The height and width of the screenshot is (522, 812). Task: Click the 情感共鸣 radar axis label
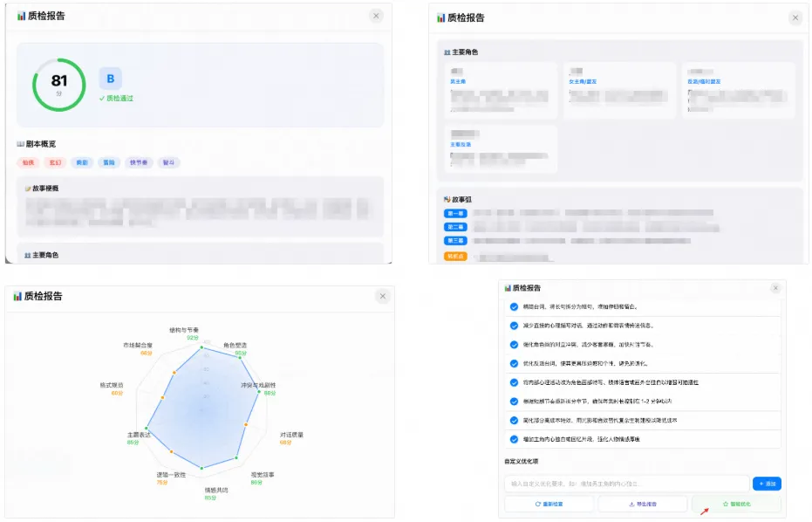point(216,490)
